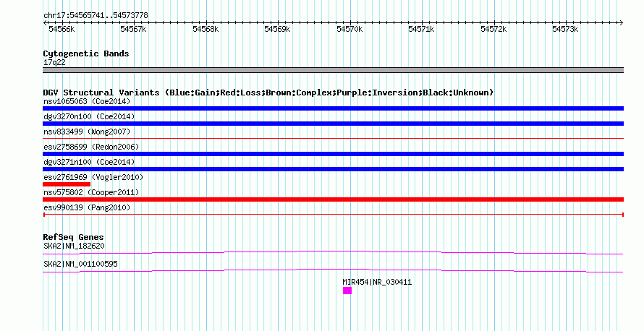Open variant label nsv1065063 (Coe2014)

[x=87, y=101]
